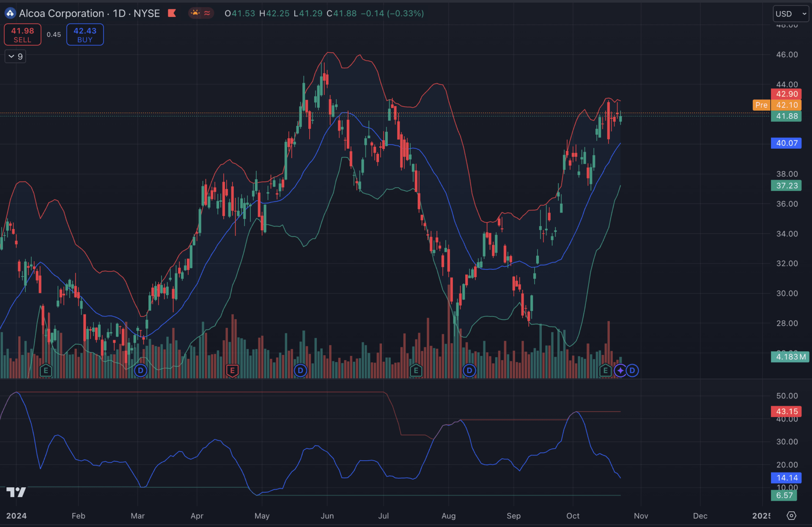Image resolution: width=812 pixels, height=527 pixels.
Task: Open the earnings E marker in October
Action: [x=606, y=371]
